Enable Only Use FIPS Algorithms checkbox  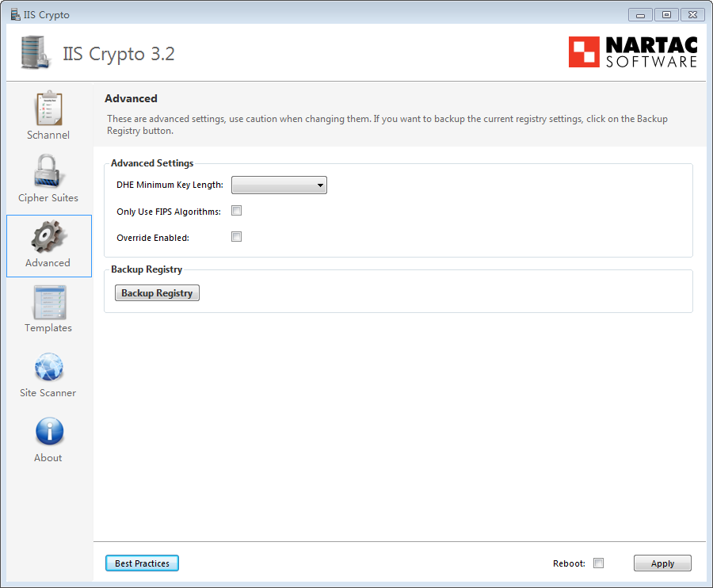coord(236,211)
